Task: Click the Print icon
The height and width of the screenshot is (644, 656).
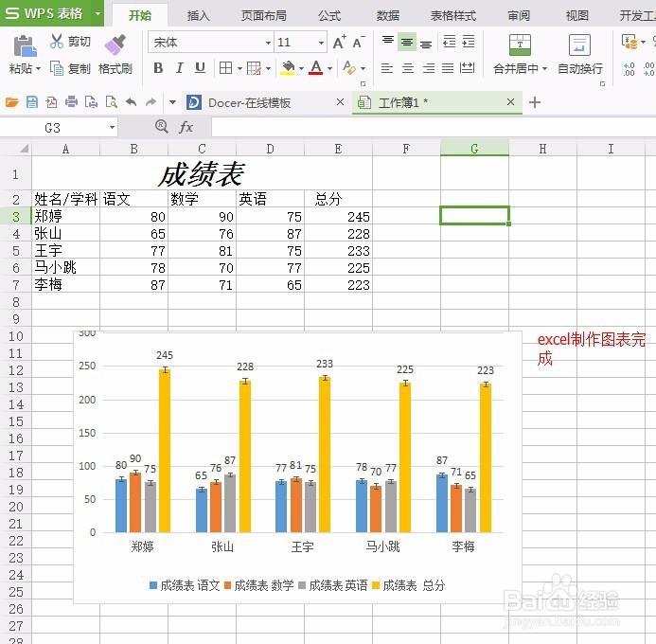Action: coord(71,102)
